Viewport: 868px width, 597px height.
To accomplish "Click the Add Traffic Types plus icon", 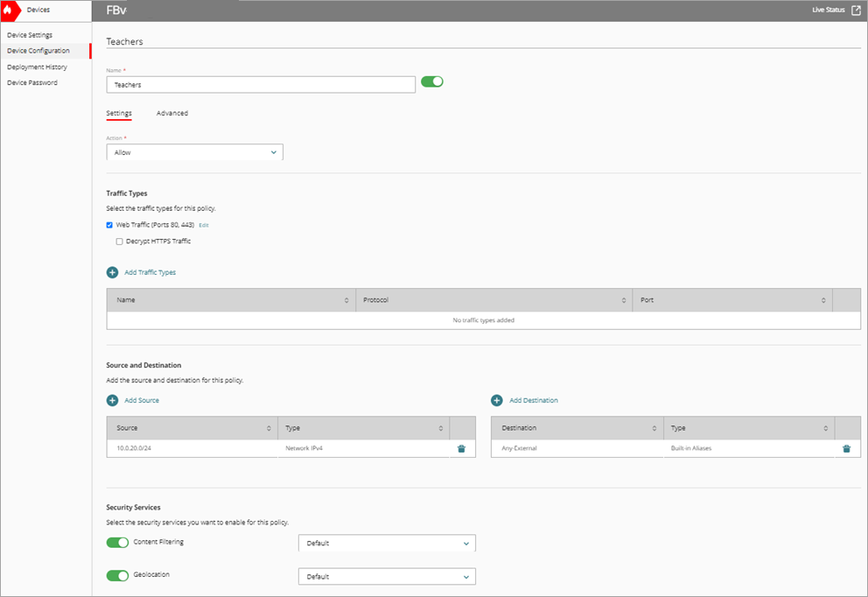I will tap(112, 272).
